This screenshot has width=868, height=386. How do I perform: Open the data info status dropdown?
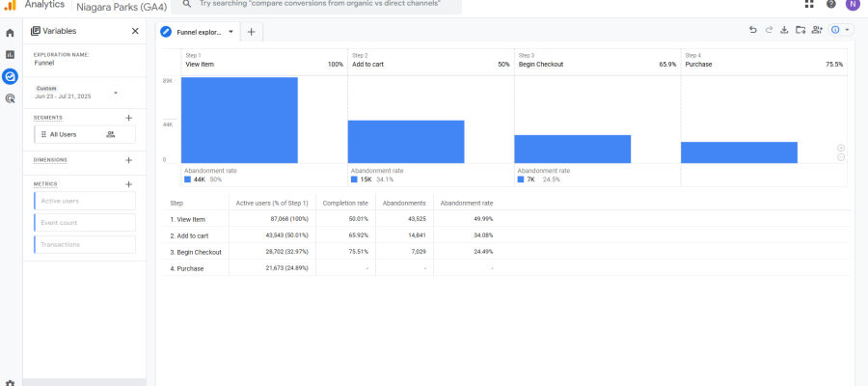(x=841, y=30)
